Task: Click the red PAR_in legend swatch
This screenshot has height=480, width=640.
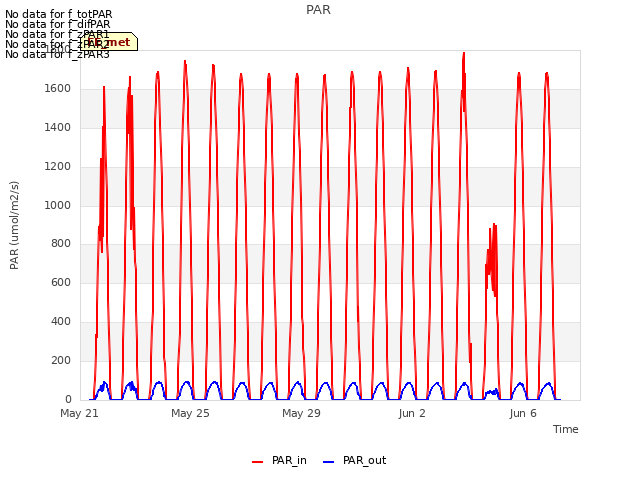Action: point(258,462)
